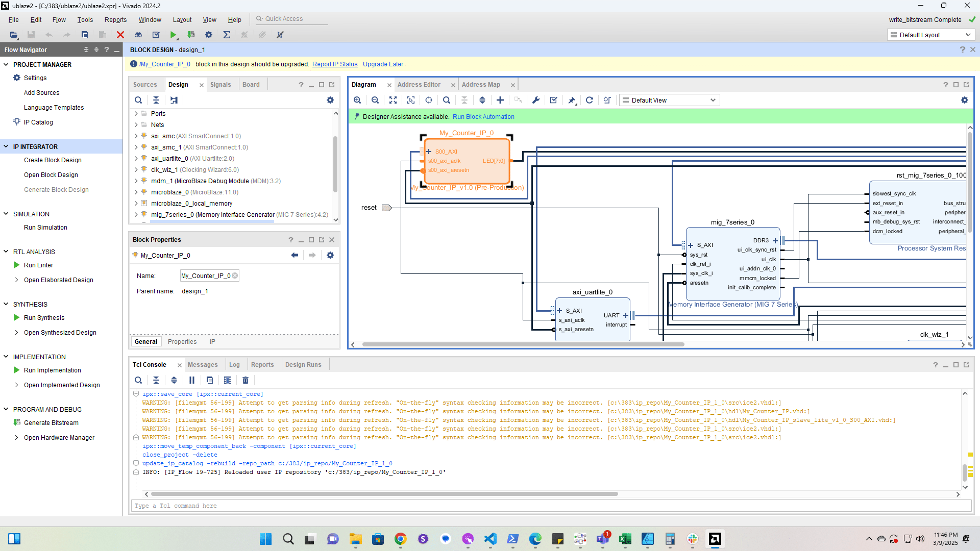Click the Clear Tcl Console trash icon
This screenshot has width=980, height=551.
pyautogui.click(x=246, y=380)
